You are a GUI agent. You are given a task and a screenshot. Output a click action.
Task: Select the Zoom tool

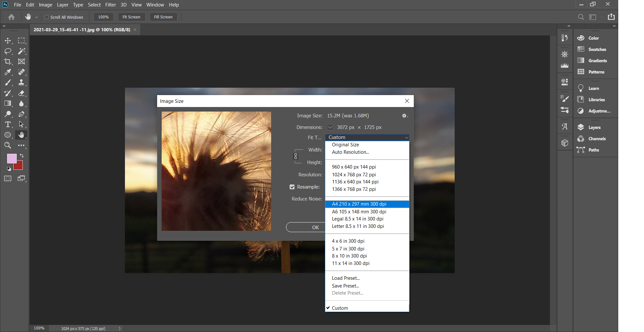pos(8,145)
